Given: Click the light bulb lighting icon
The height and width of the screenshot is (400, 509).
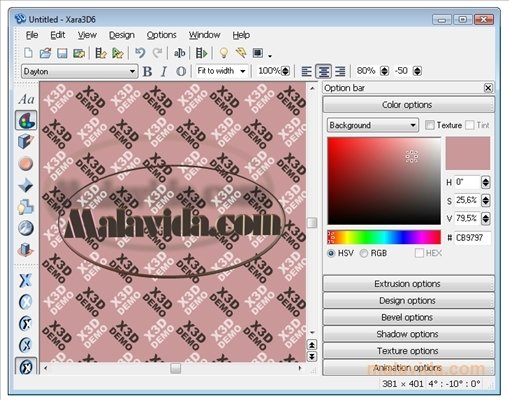Looking at the screenshot, I should (224, 53).
